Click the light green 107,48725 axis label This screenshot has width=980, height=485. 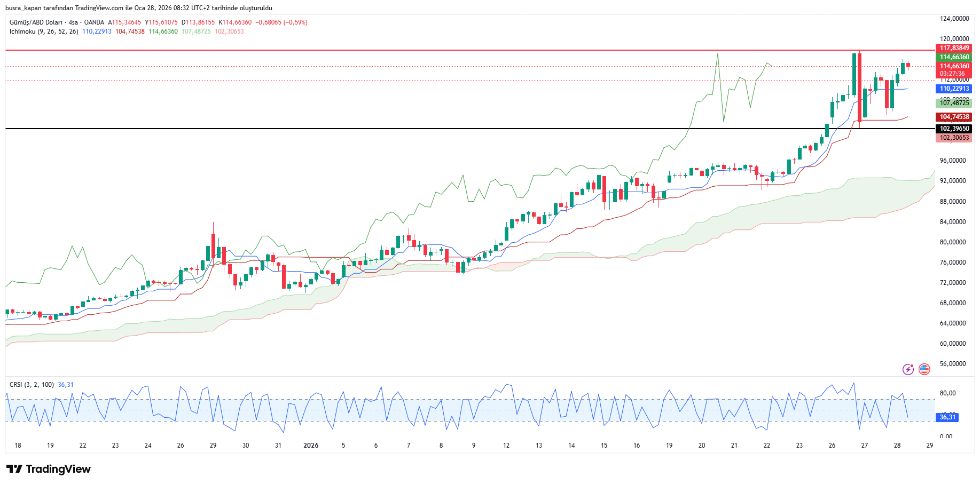954,103
